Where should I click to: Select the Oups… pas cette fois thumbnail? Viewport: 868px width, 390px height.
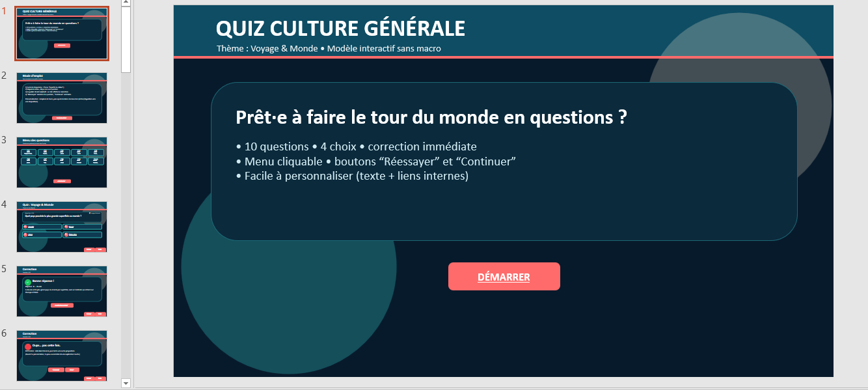pos(62,355)
